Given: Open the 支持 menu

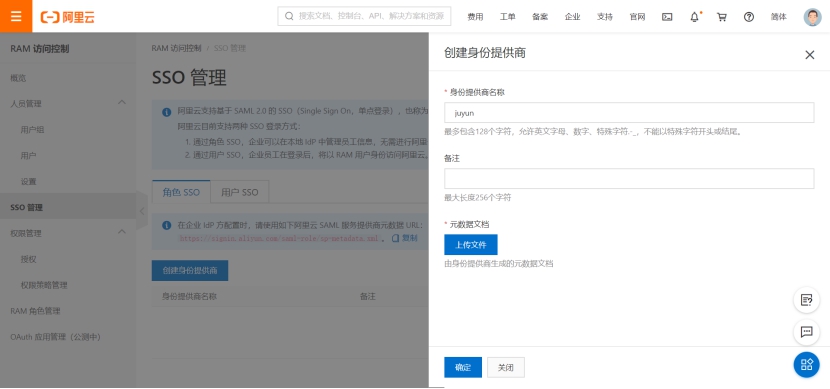Looking at the screenshot, I should 605,16.
